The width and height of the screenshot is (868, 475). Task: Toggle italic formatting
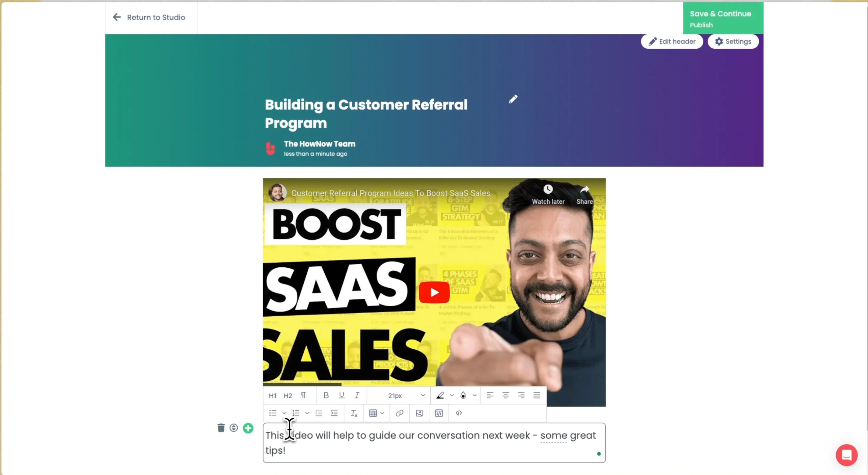(x=357, y=395)
